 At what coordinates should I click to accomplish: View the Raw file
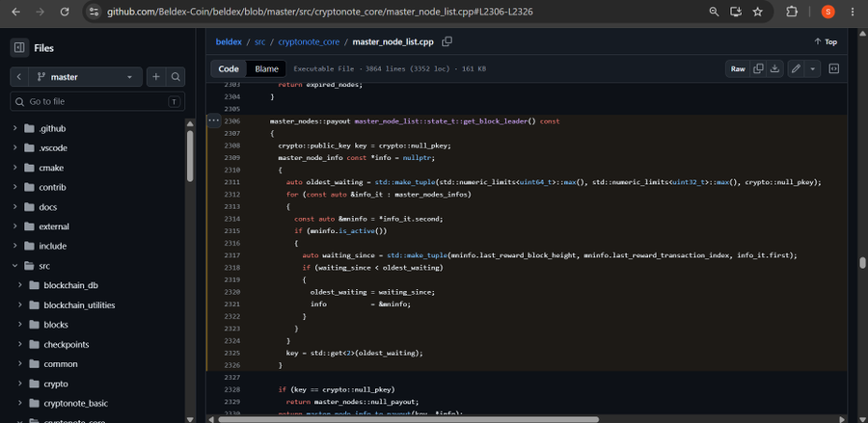(x=738, y=68)
